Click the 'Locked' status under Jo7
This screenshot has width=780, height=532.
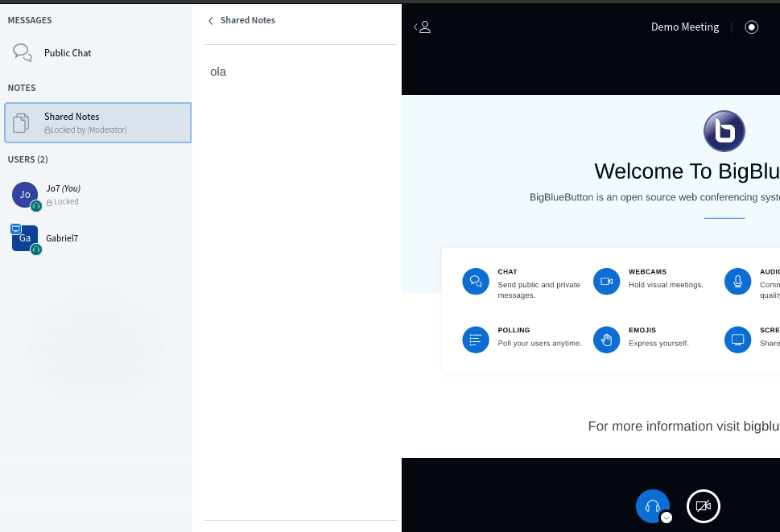click(63, 202)
